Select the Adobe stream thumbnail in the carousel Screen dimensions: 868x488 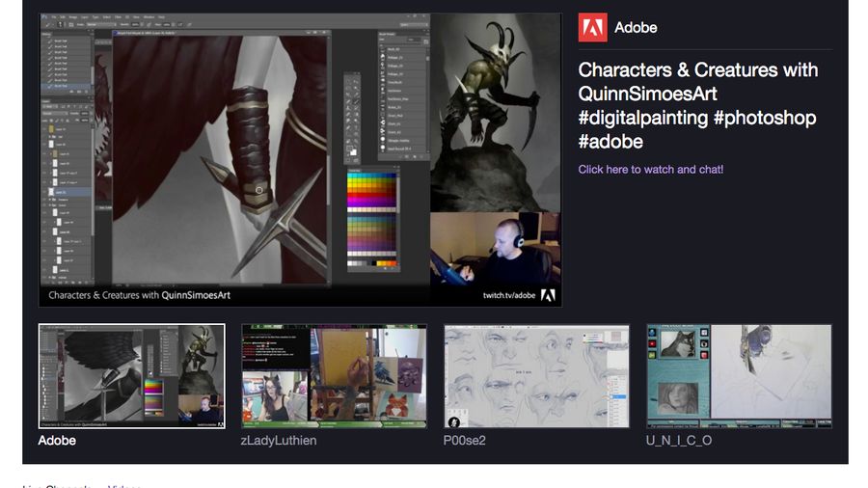[132, 376]
